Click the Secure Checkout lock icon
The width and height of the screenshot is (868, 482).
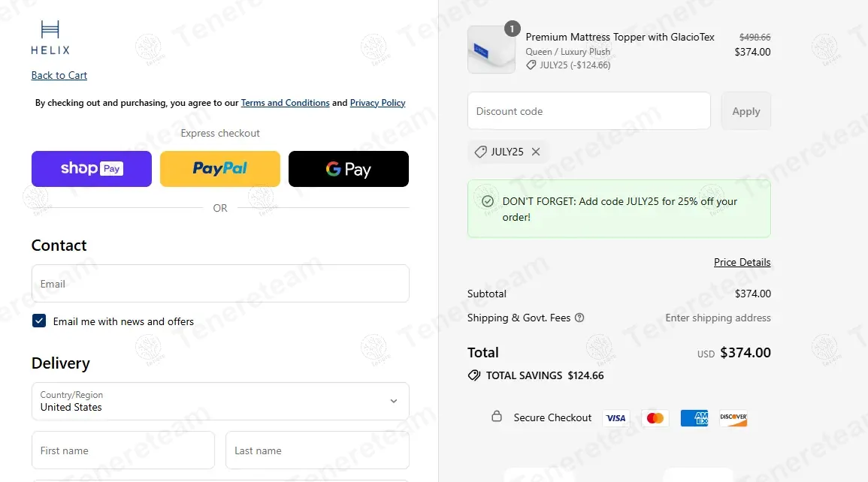pos(497,416)
